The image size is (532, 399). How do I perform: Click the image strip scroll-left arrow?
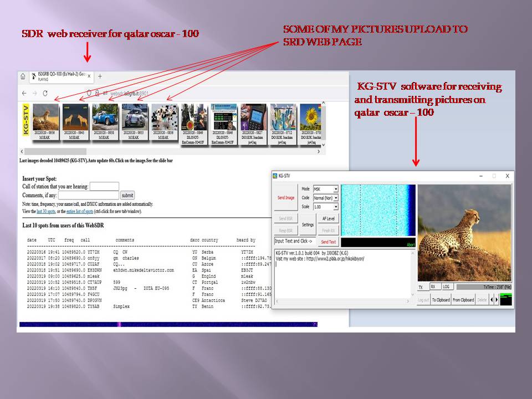pyautogui.click(x=22, y=151)
